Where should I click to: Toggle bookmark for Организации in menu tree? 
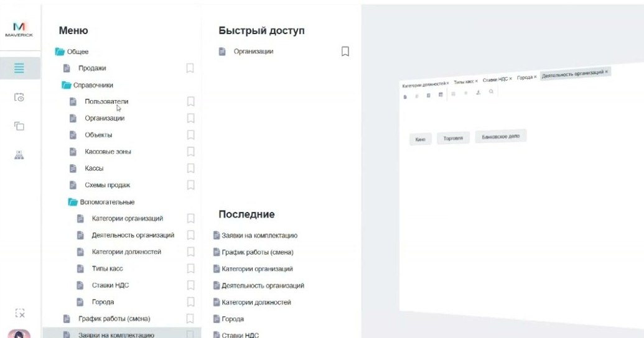point(190,118)
